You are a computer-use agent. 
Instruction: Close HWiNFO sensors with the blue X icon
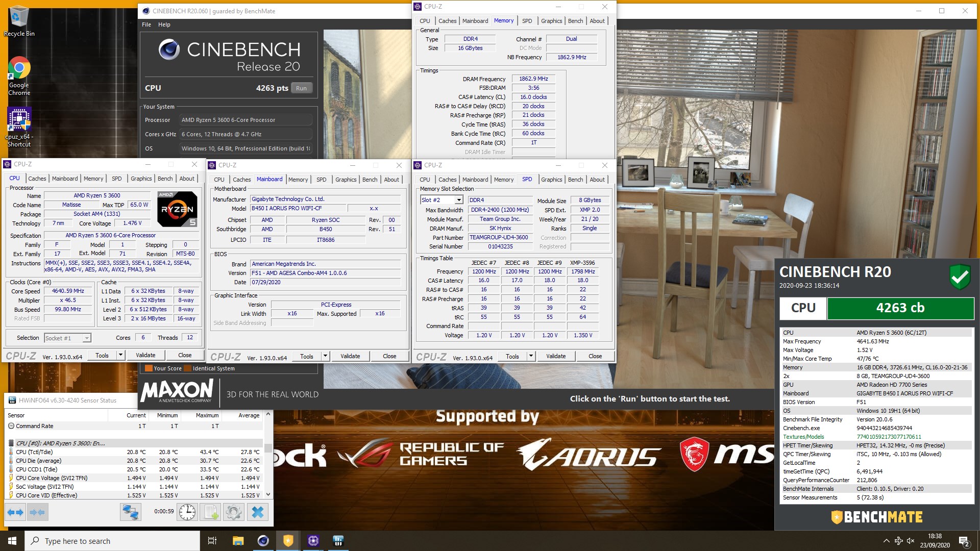click(258, 512)
